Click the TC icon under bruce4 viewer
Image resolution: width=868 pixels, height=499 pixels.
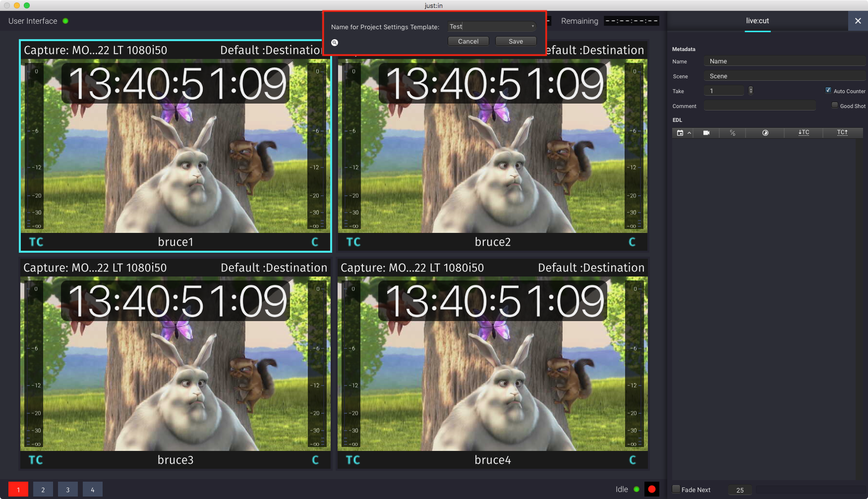tap(353, 460)
